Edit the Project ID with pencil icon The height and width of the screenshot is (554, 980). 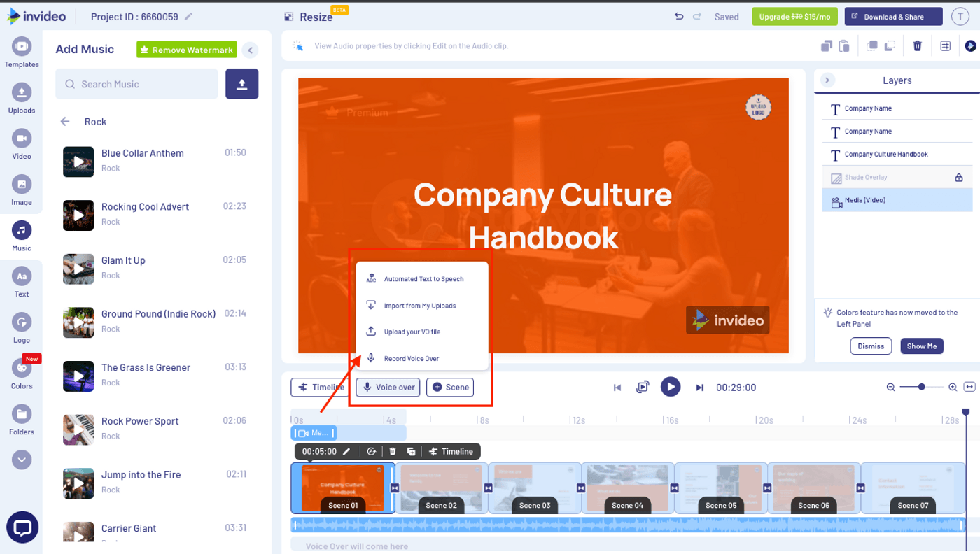coord(188,17)
